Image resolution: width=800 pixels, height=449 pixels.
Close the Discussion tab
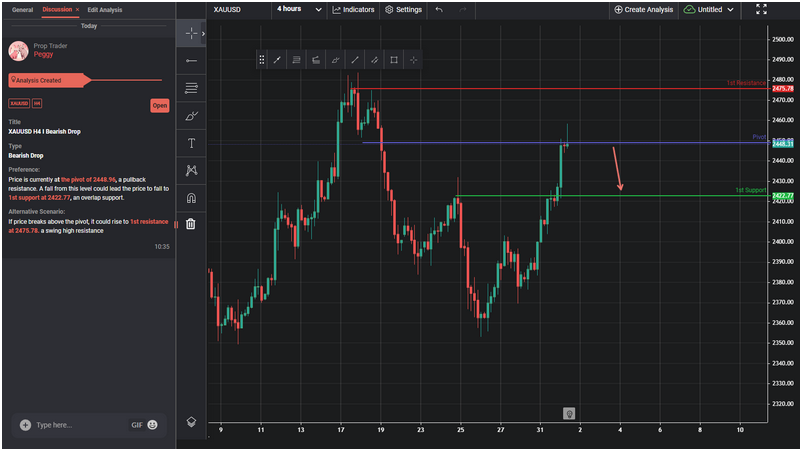pos(78,10)
